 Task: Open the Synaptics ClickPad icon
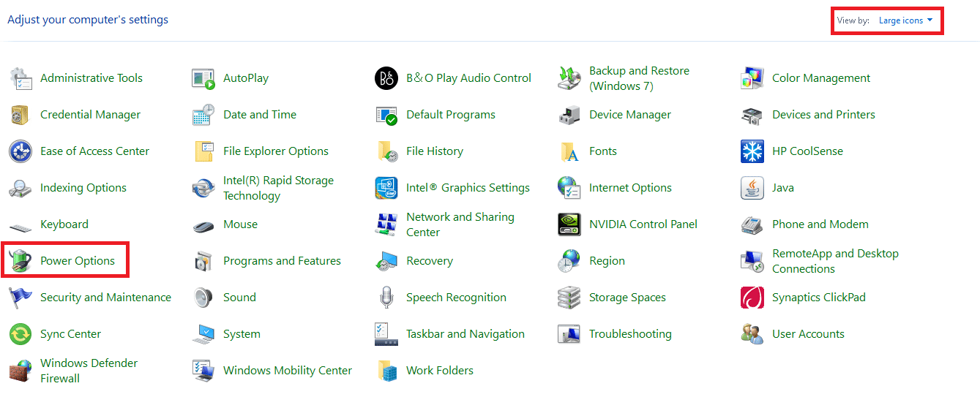pyautogui.click(x=752, y=298)
